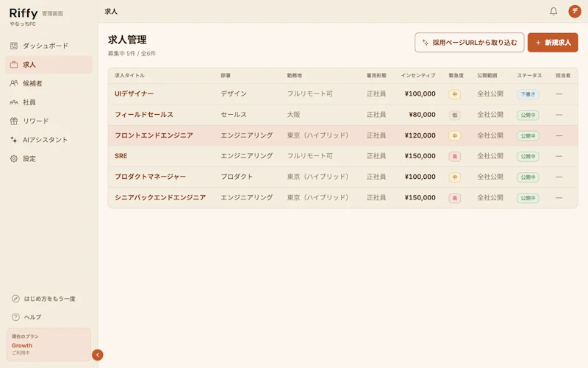Click the 下書き status badge for UIデザイナー

[528, 94]
